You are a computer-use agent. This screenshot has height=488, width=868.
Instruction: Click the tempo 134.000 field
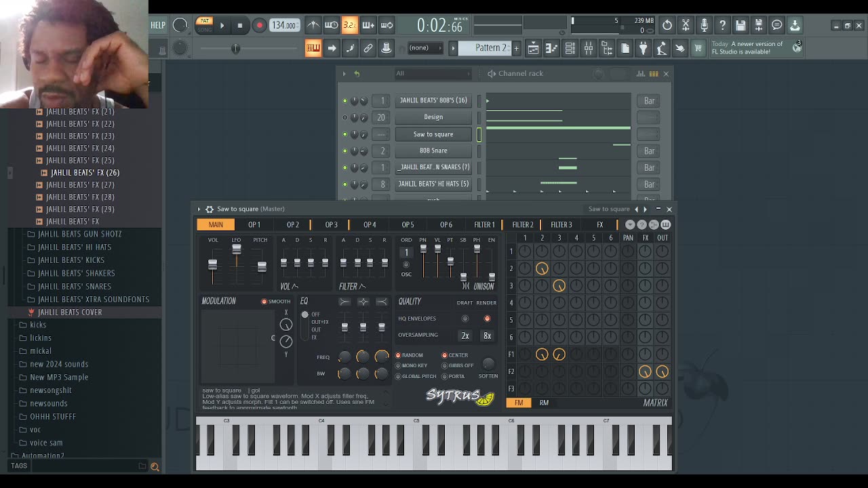pyautogui.click(x=284, y=26)
